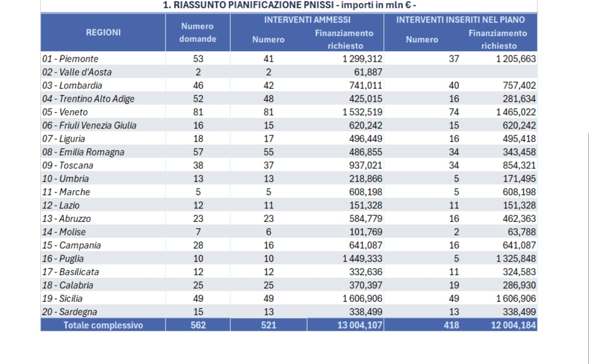
Task: Select the INTERVENTI AMMESSI header cell
Action: pos(307,20)
